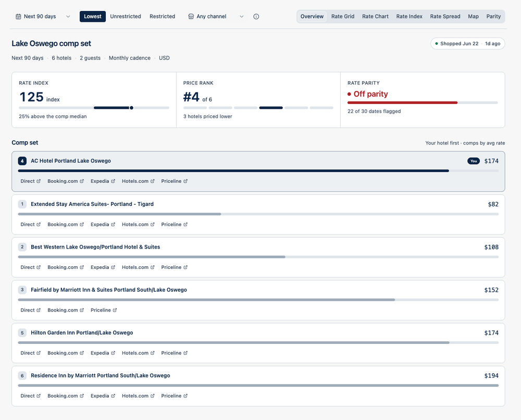Image resolution: width=521 pixels, height=420 pixels.
Task: Open Best Western's Direct link
Action: click(31, 267)
